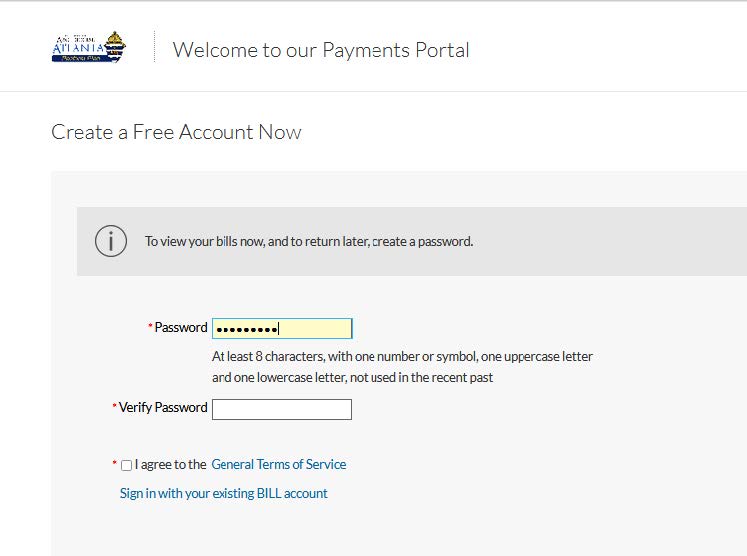The width and height of the screenshot is (747, 556).
Task: Click the masked dots in the Password field
Action: pyautogui.click(x=247, y=329)
